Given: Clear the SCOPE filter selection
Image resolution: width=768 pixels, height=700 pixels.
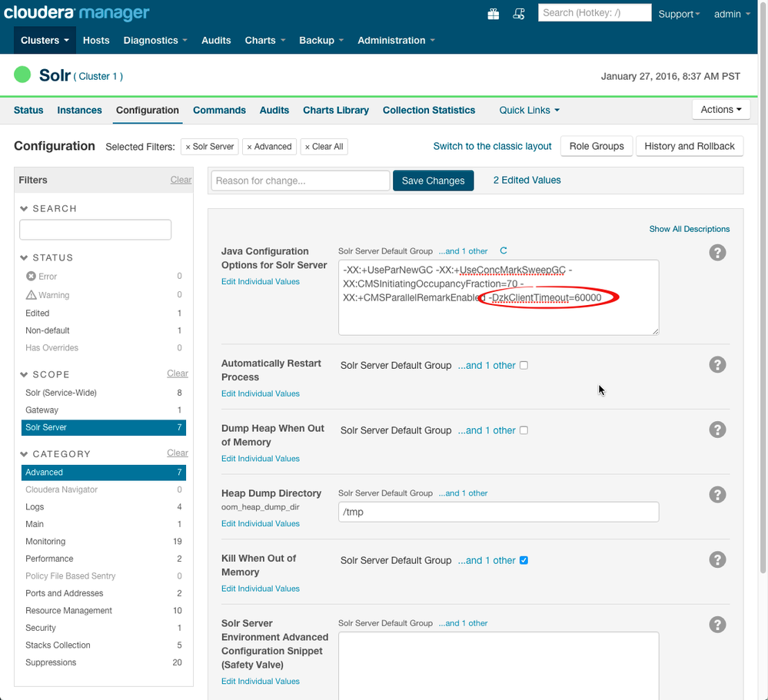Looking at the screenshot, I should pos(178,373).
